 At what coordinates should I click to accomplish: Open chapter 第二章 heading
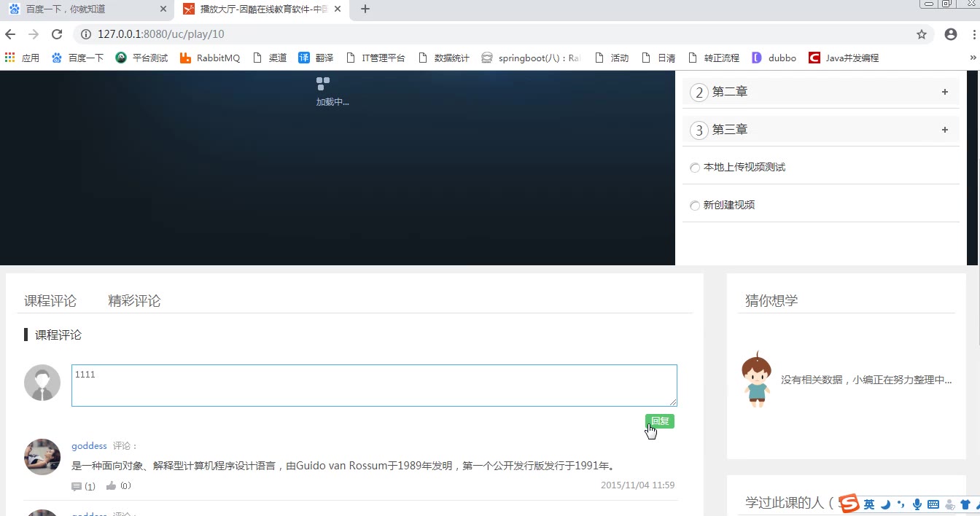point(730,92)
